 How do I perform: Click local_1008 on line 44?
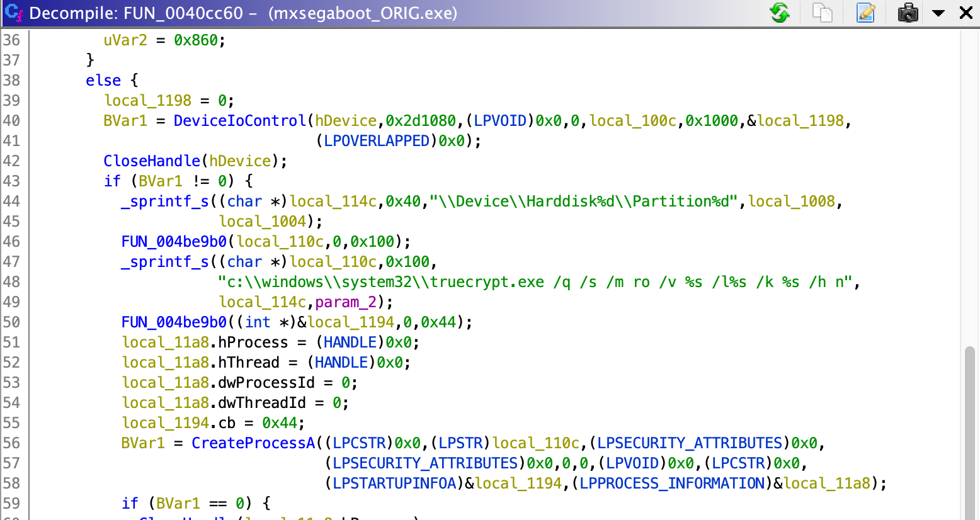pyautogui.click(x=792, y=201)
